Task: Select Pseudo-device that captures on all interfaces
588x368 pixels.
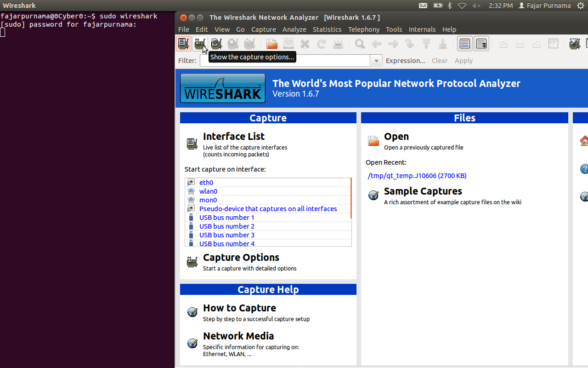Action: click(x=268, y=209)
